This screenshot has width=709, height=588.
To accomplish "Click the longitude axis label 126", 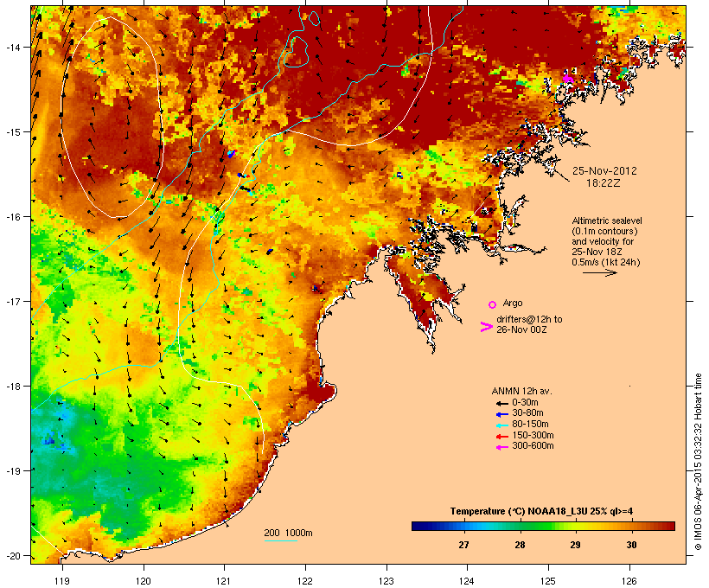I will 629,581.
